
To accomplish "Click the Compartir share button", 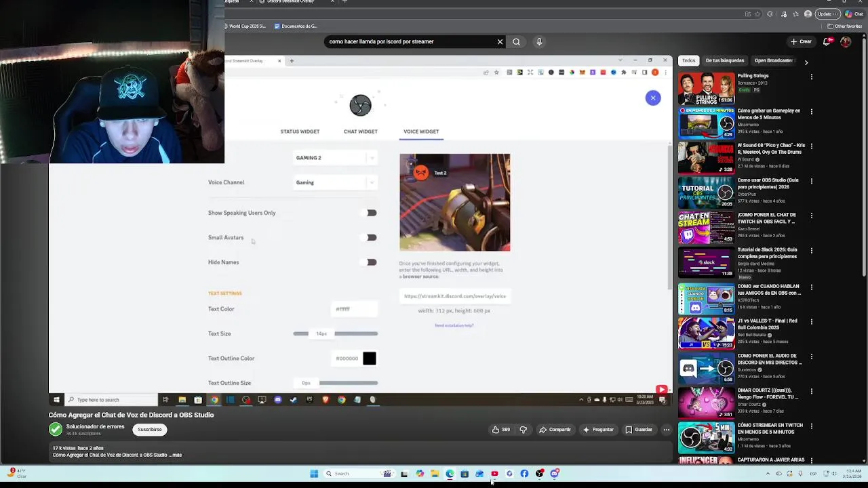I will point(555,430).
